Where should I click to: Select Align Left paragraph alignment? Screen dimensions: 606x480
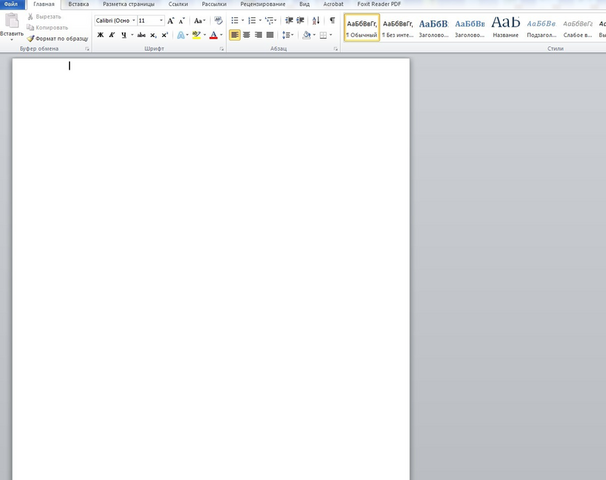click(x=235, y=35)
